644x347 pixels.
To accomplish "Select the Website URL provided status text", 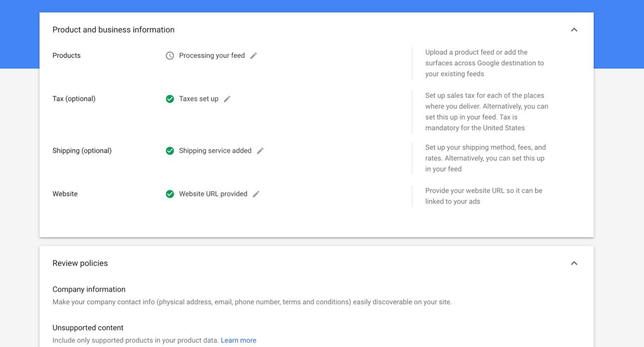I will [213, 194].
